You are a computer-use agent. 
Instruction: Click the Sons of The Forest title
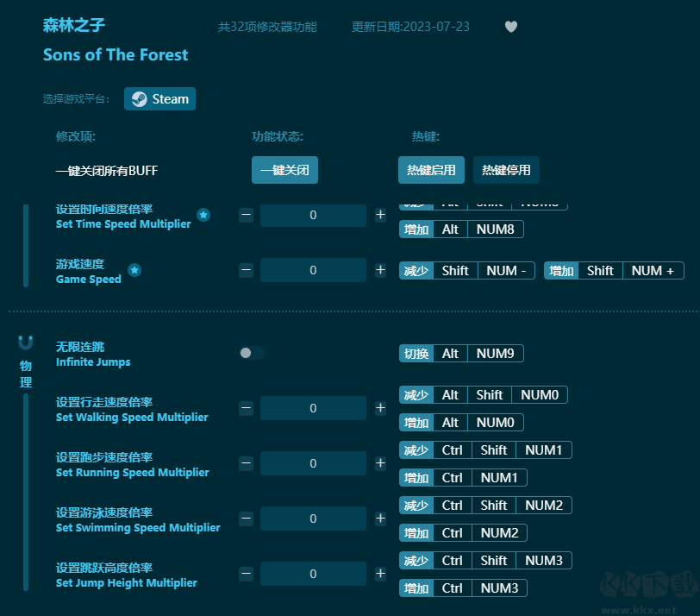(x=116, y=55)
